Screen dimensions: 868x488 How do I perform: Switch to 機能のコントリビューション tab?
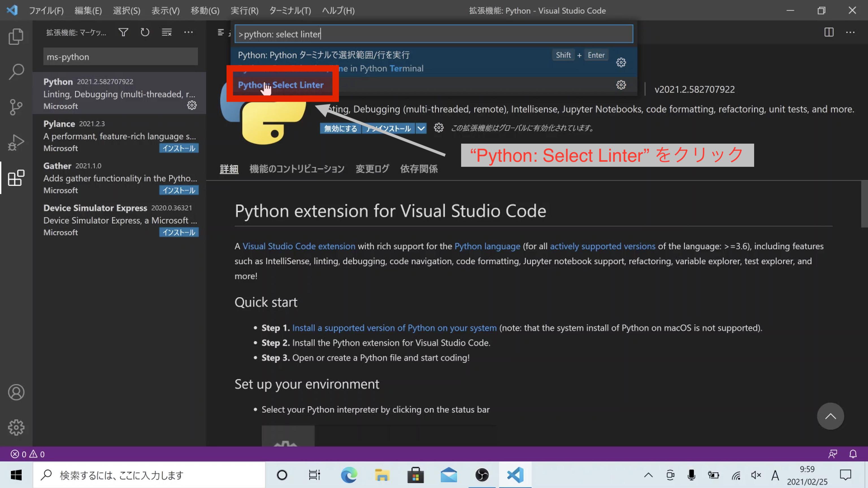[x=296, y=169]
